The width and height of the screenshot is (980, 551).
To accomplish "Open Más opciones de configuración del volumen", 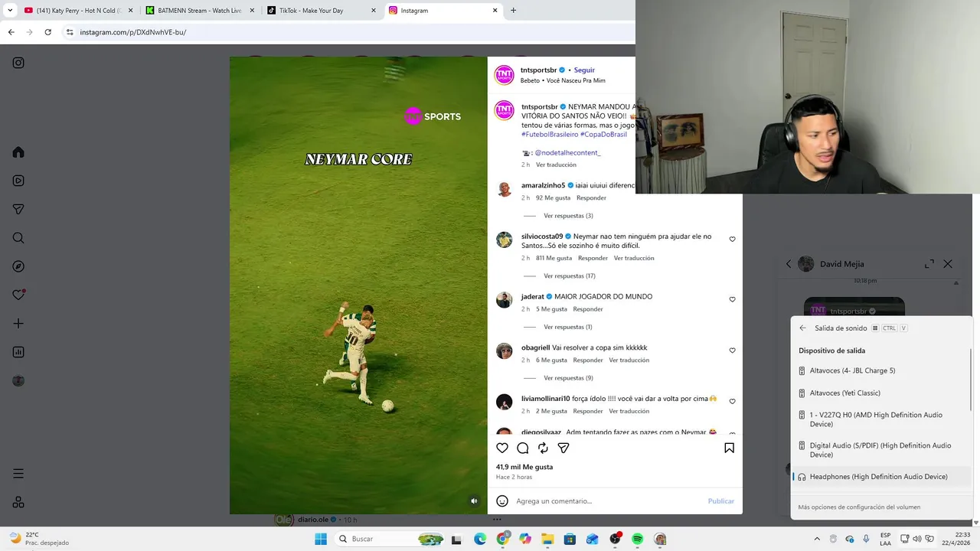I will click(859, 507).
